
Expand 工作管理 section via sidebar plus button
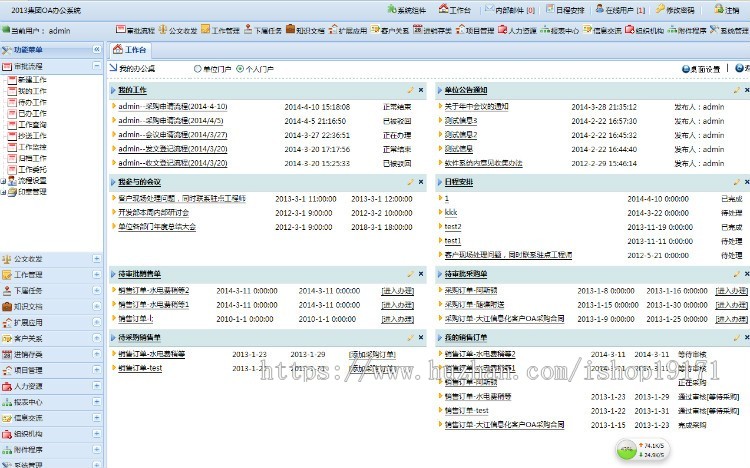(x=97, y=275)
